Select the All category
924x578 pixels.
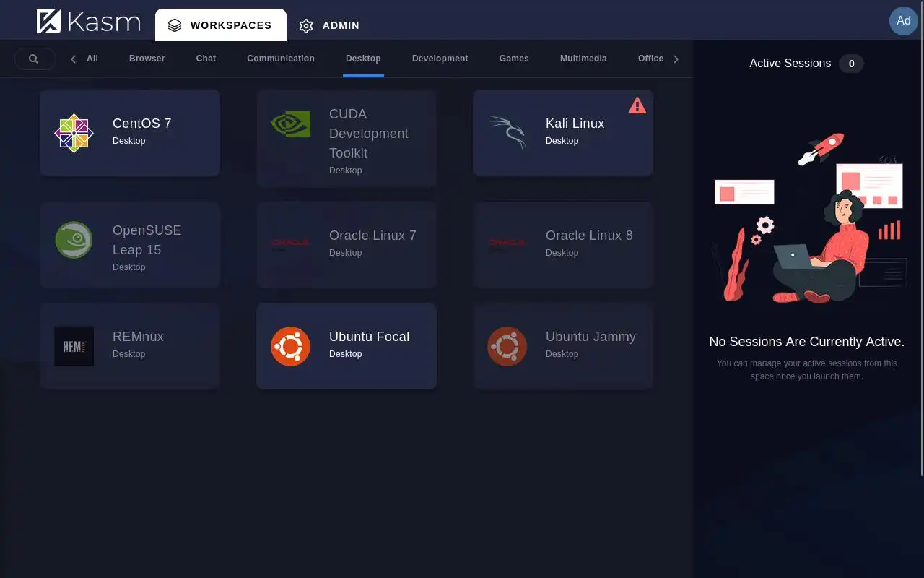92,59
